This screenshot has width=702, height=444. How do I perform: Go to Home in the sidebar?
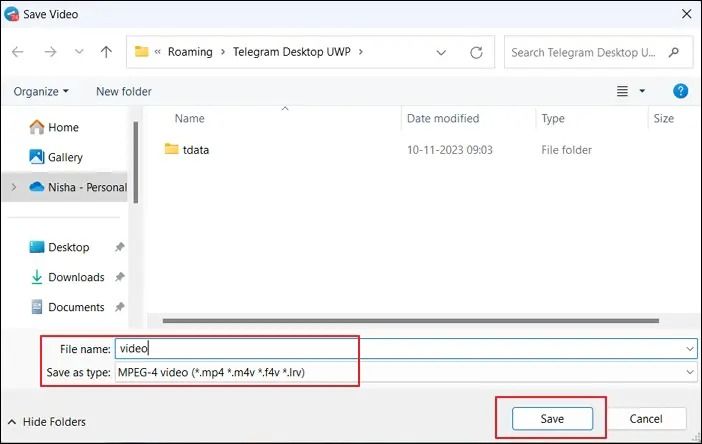coord(63,127)
